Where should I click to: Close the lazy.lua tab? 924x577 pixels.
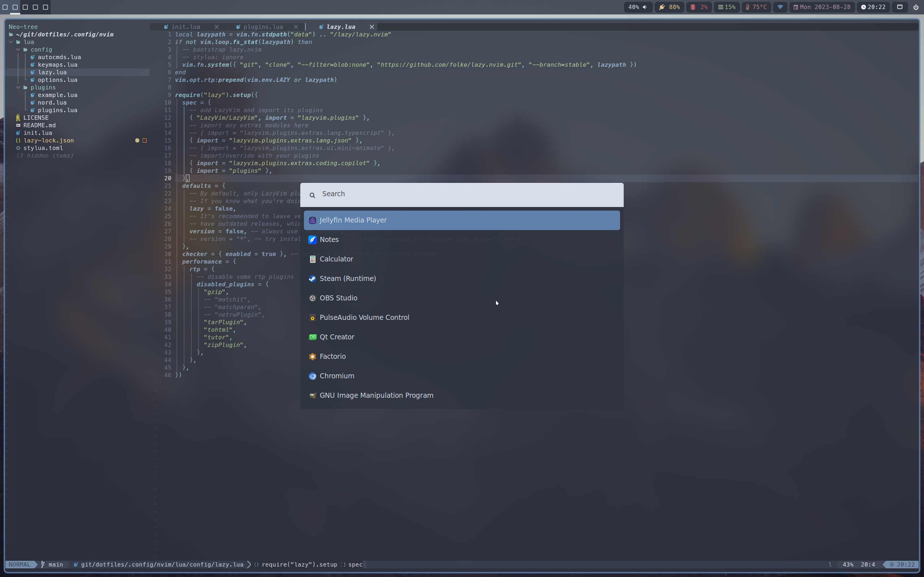tap(371, 27)
